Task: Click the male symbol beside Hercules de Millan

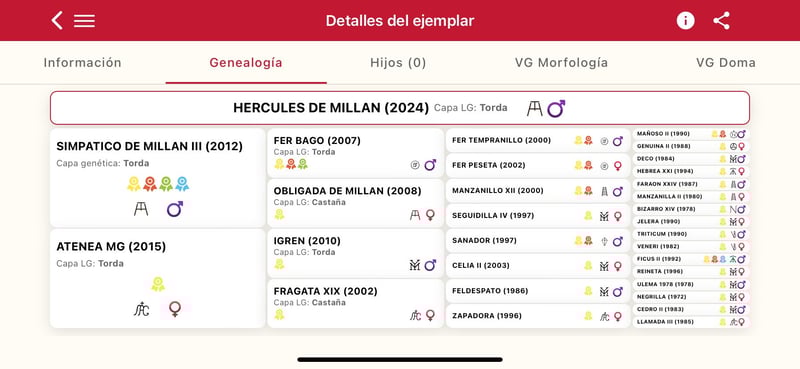Action: [556, 108]
